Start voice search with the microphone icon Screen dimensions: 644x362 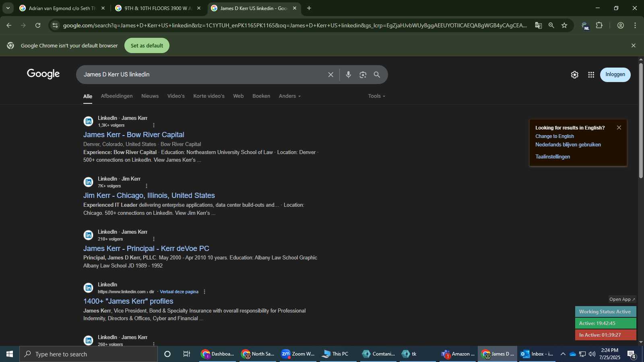point(348,75)
